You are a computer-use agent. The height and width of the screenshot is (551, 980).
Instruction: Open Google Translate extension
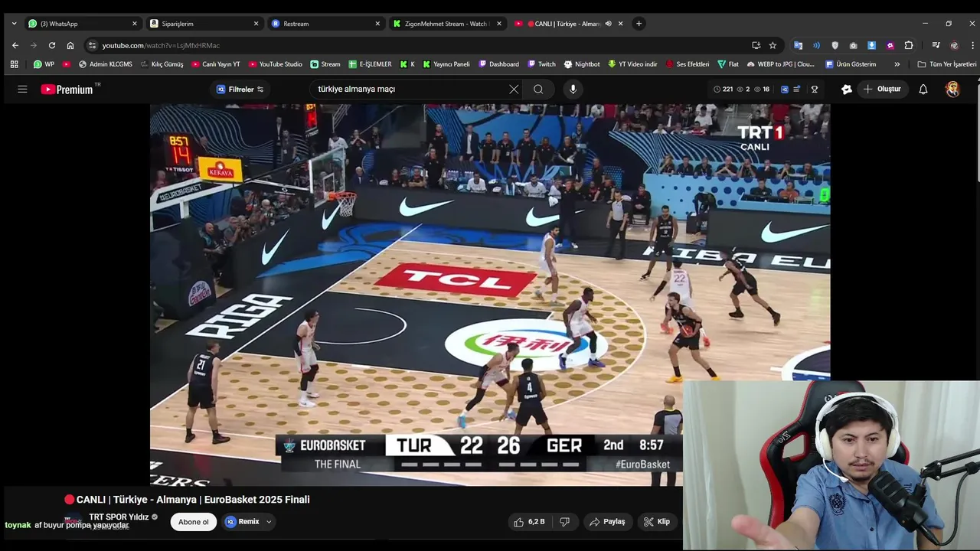(x=798, y=45)
